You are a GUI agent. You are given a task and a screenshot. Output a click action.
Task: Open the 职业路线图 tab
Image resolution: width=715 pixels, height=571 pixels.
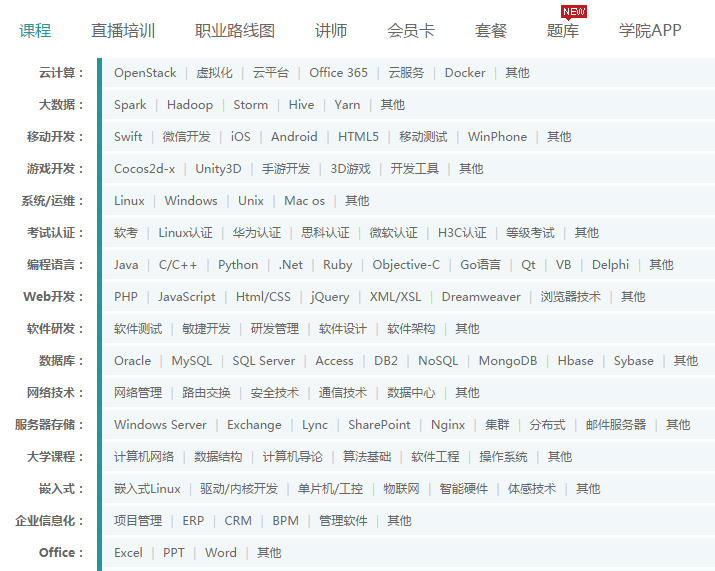pos(235,30)
